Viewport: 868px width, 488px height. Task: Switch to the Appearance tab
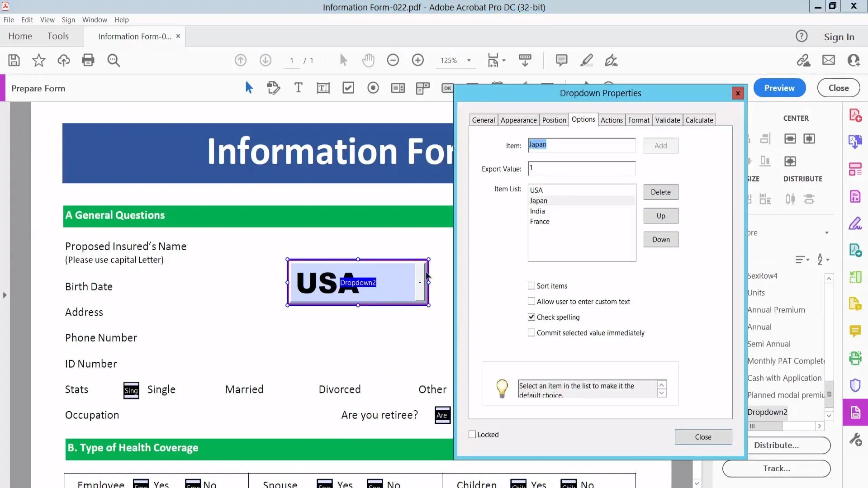pyautogui.click(x=518, y=120)
